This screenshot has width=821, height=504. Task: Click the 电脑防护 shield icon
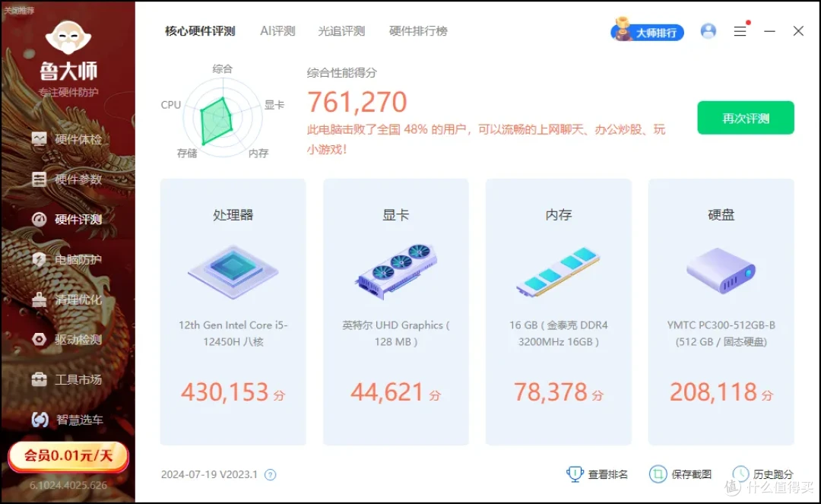[x=40, y=259]
